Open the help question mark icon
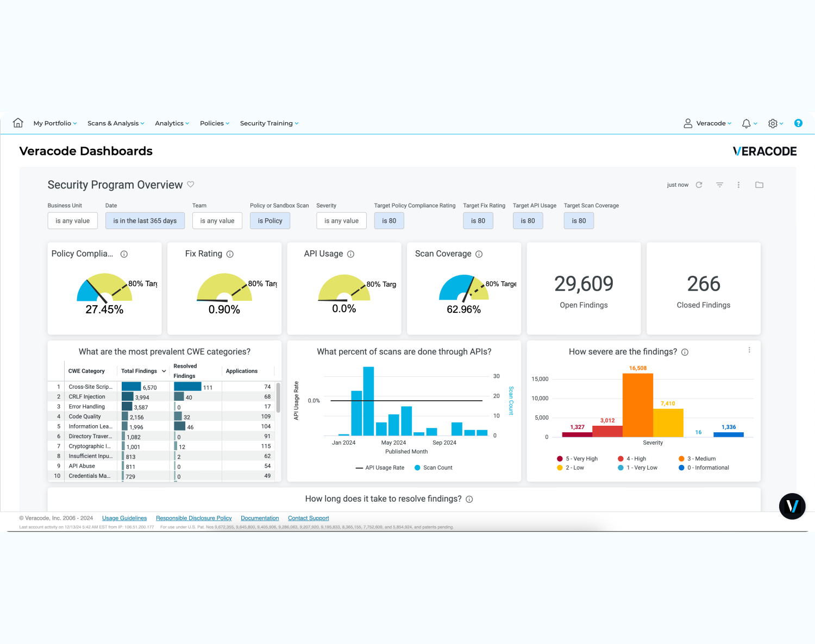This screenshot has width=815, height=644. point(798,123)
